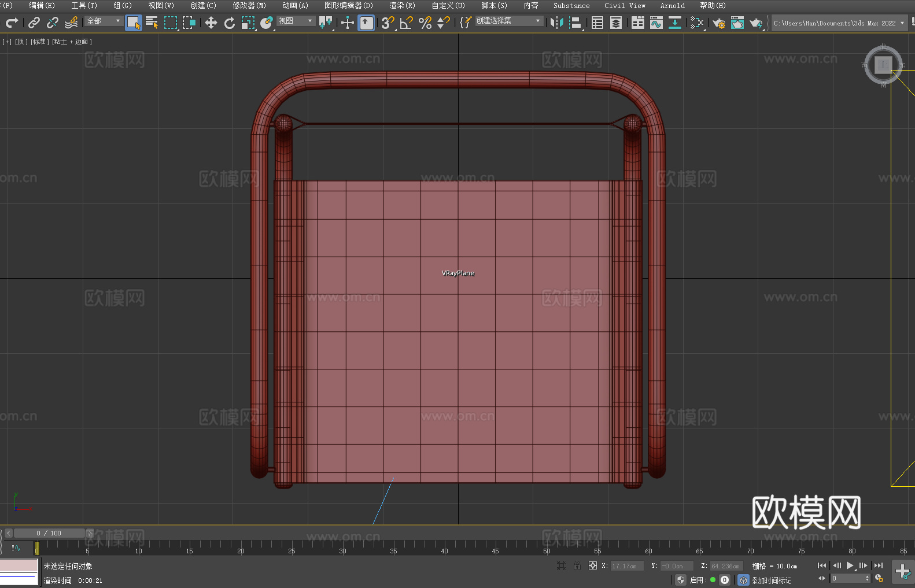The image size is (915, 588).
Task: Open the Rendered Frame Window
Action: pos(737,23)
